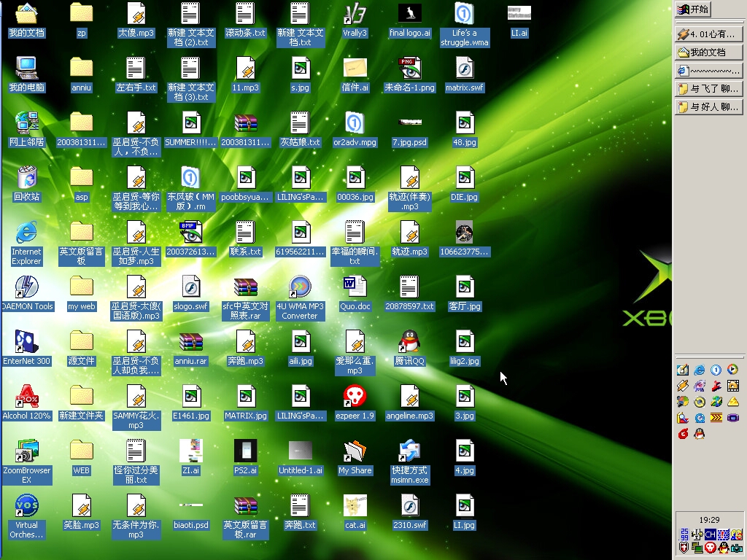Click the 源文件 folder icon

82,348
